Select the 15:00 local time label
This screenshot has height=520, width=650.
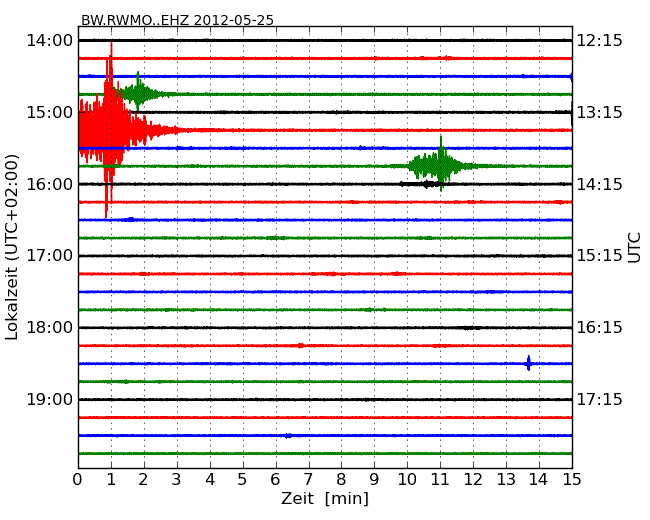click(x=49, y=112)
